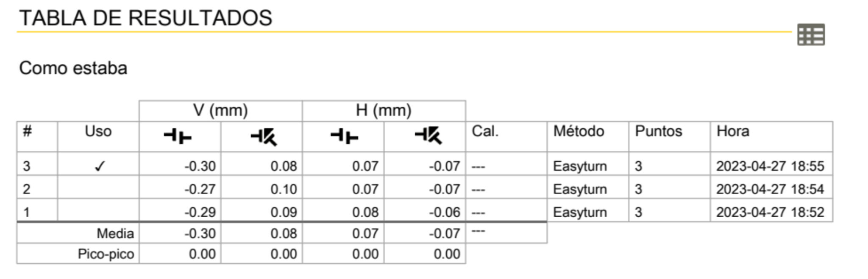Click the "Uso" column header
This screenshot has height=279, width=868.
tap(98, 131)
